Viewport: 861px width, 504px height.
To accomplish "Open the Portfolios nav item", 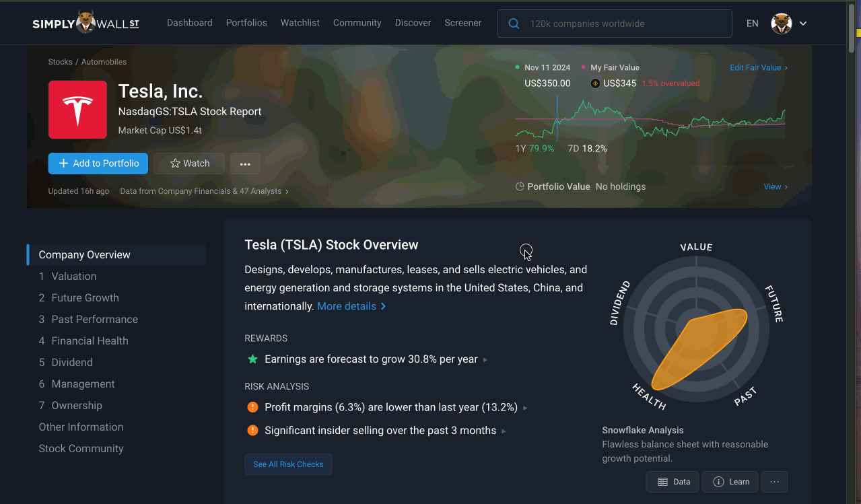I will tap(246, 23).
